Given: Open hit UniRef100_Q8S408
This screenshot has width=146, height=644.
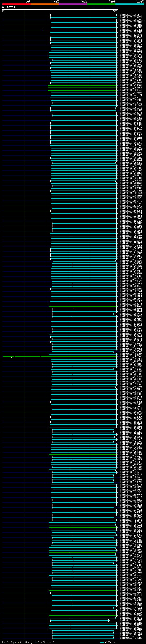Looking at the screenshot, I should tap(131, 527).
